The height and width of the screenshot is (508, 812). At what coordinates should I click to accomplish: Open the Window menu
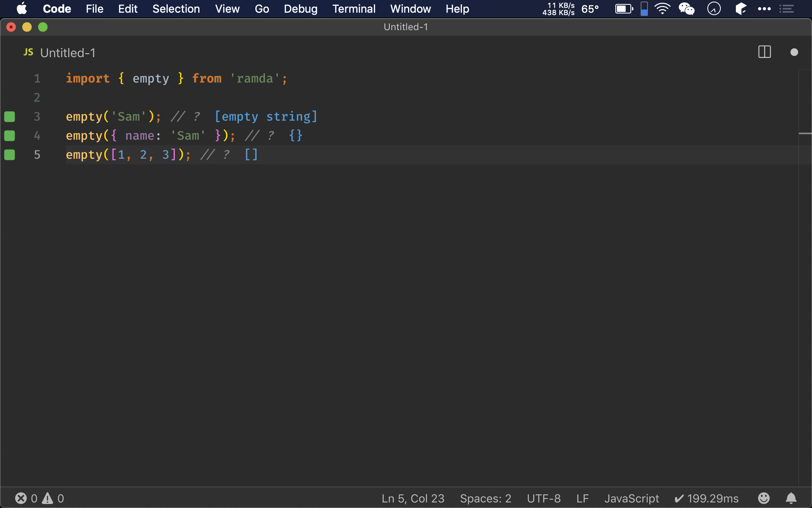click(410, 9)
